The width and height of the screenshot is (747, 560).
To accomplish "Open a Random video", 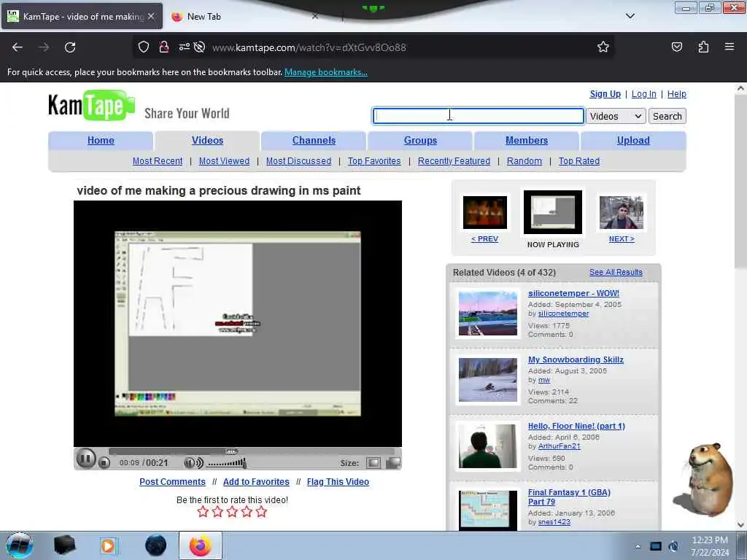I will point(524,161).
